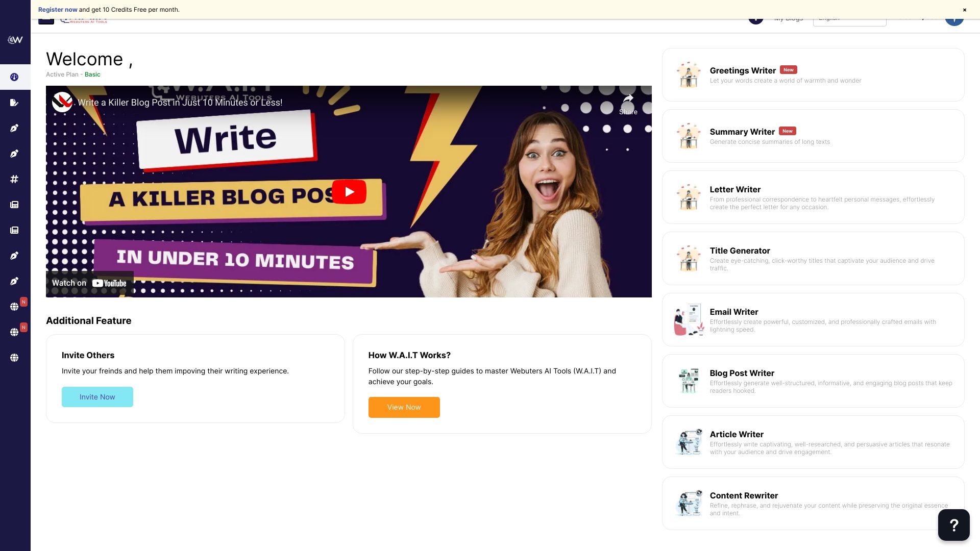The image size is (980, 551).
Task: Click the New badge beside Summary Writer
Action: coord(788,131)
